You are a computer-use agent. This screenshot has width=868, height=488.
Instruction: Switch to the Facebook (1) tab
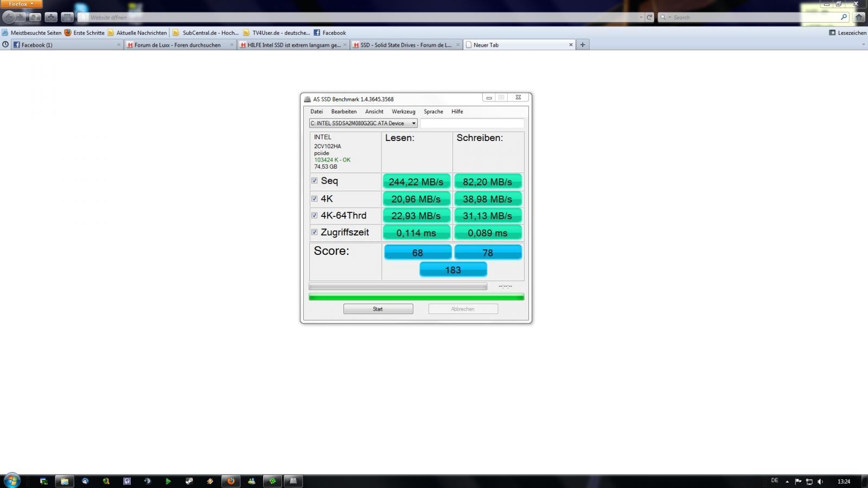(x=67, y=45)
